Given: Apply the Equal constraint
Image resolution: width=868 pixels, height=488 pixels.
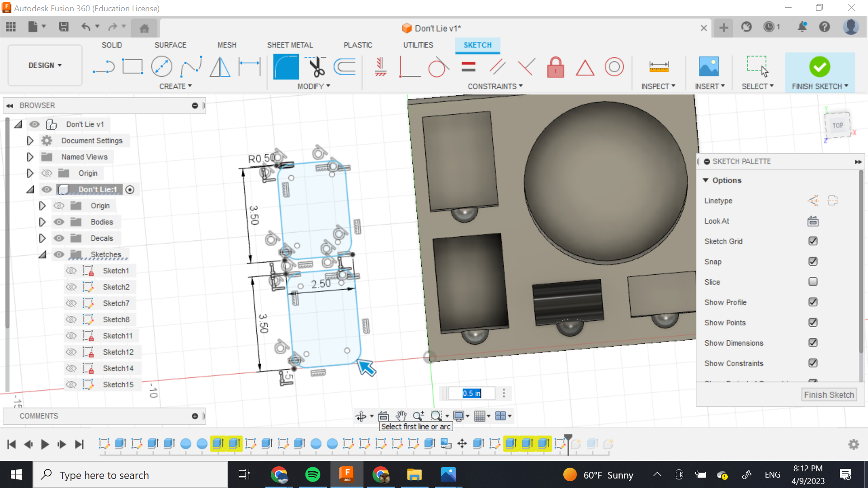Looking at the screenshot, I should pyautogui.click(x=468, y=67).
